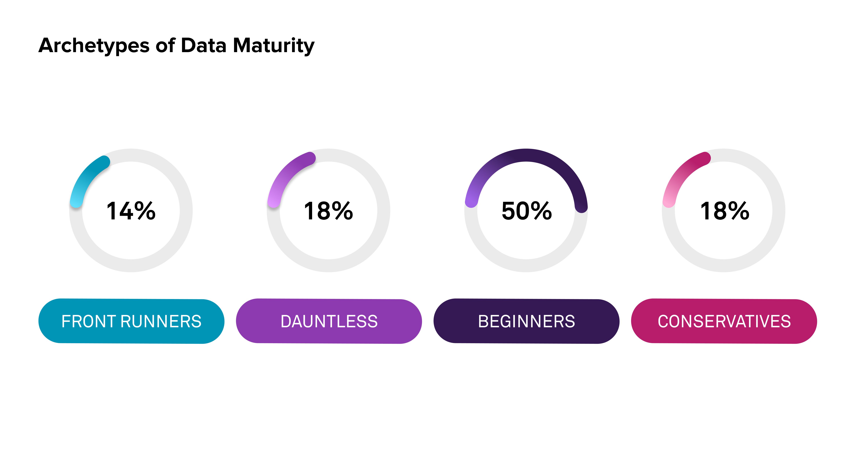Screen dimensions: 868x454
Task: Click the FRONT RUNNERS teal pill label
Action: 131,321
